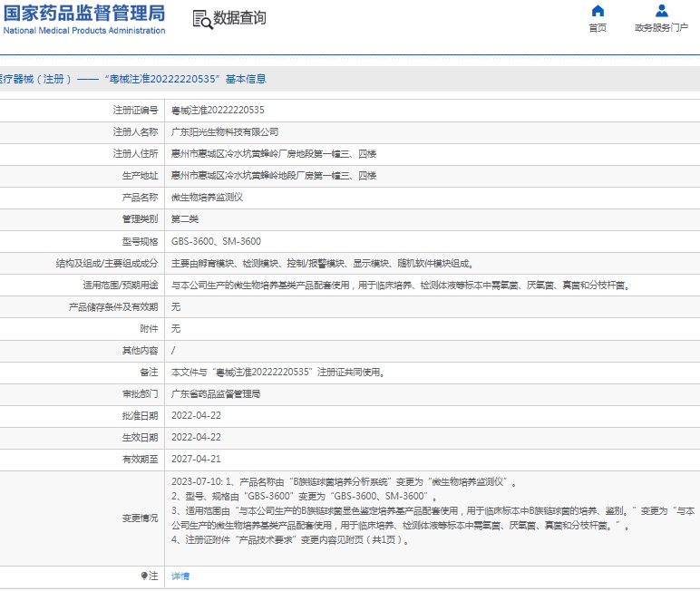Select change item 2 about model specification

(304, 497)
